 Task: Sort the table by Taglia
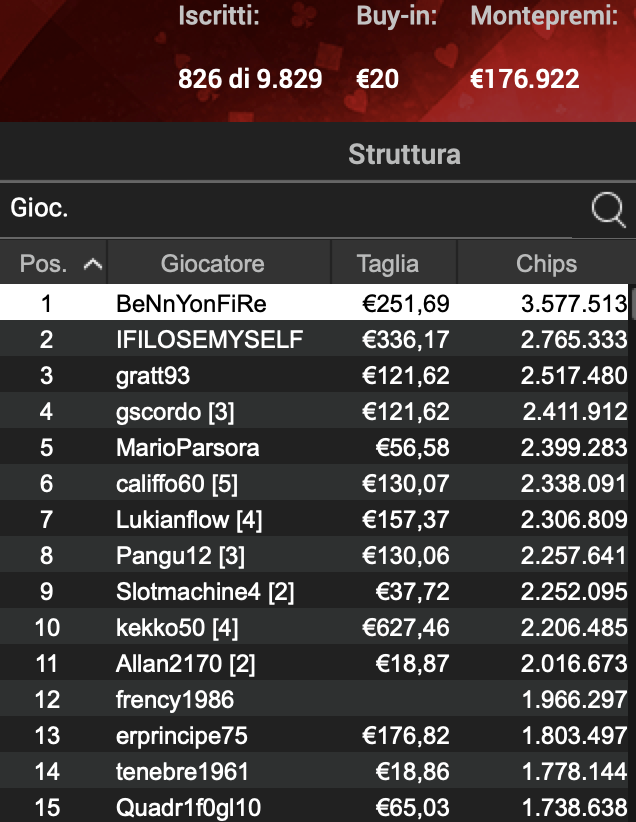tap(391, 262)
